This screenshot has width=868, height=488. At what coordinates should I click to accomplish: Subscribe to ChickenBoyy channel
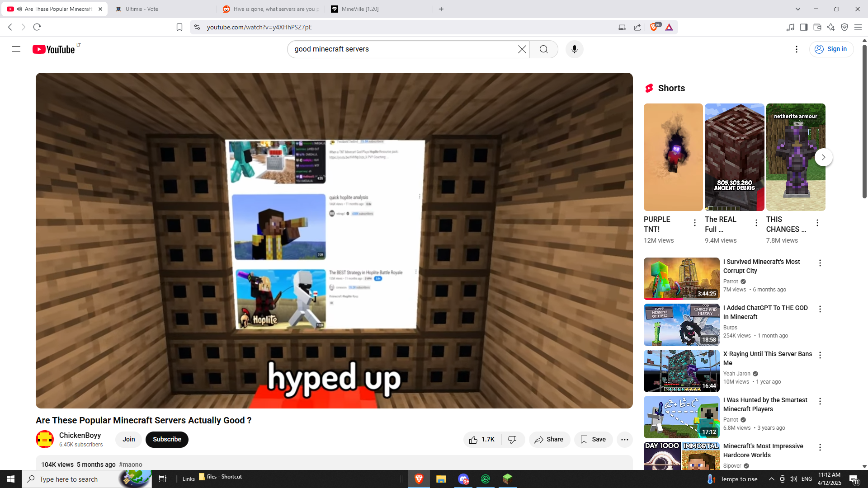coord(167,440)
